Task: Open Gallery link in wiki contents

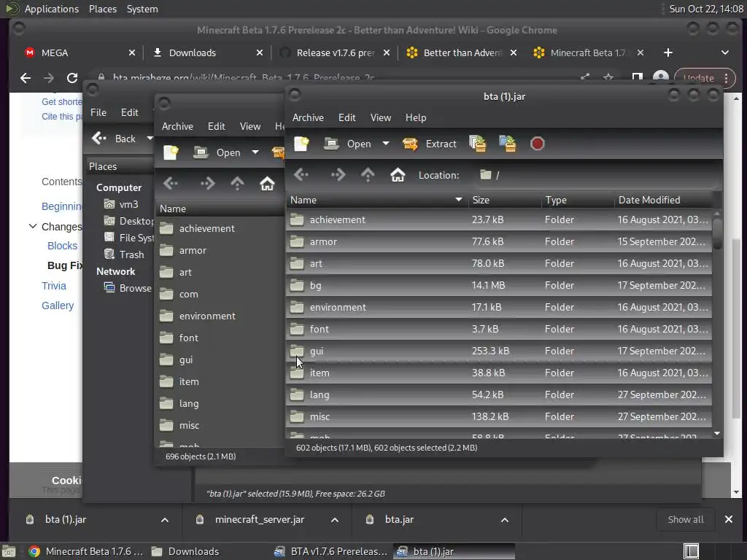Action: (58, 306)
